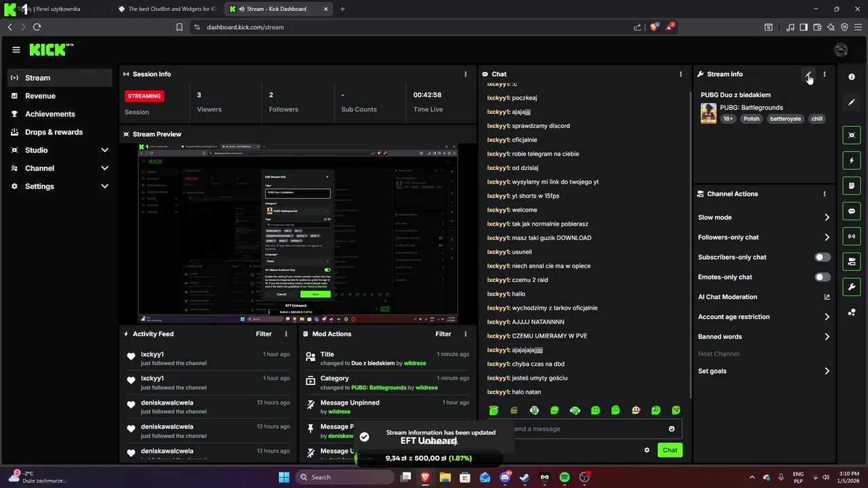Screen dimensions: 868x488
Task: Click the user avatar at top right
Action: pyautogui.click(x=841, y=49)
